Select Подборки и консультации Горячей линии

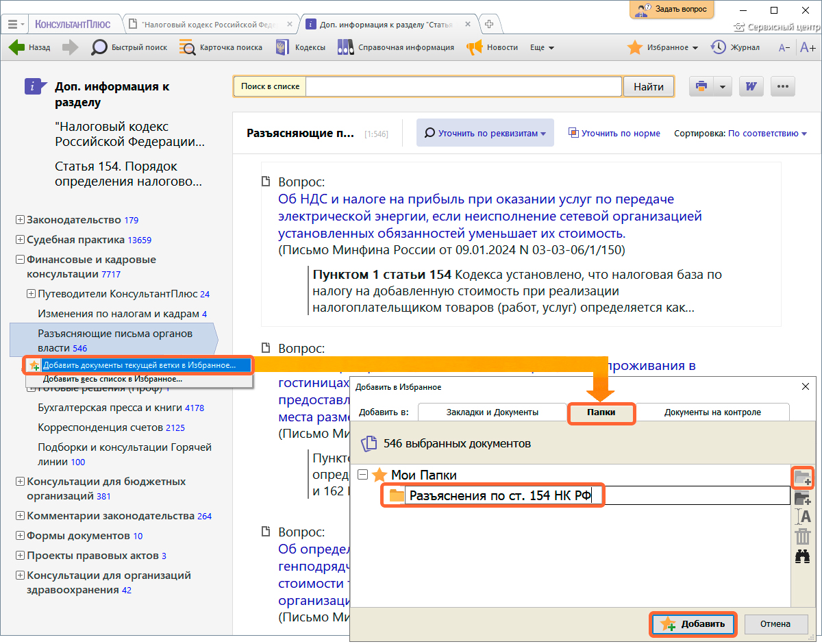[125, 454]
